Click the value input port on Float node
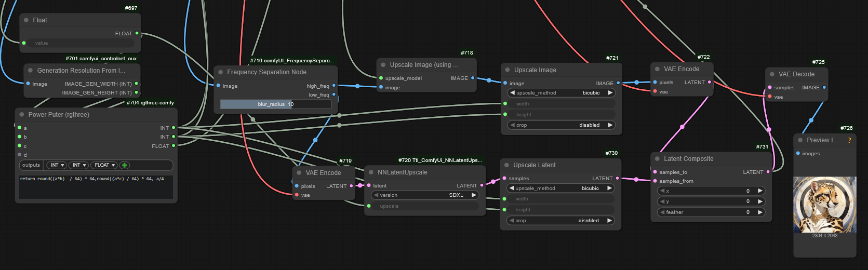The image size is (868, 270). click(24, 43)
